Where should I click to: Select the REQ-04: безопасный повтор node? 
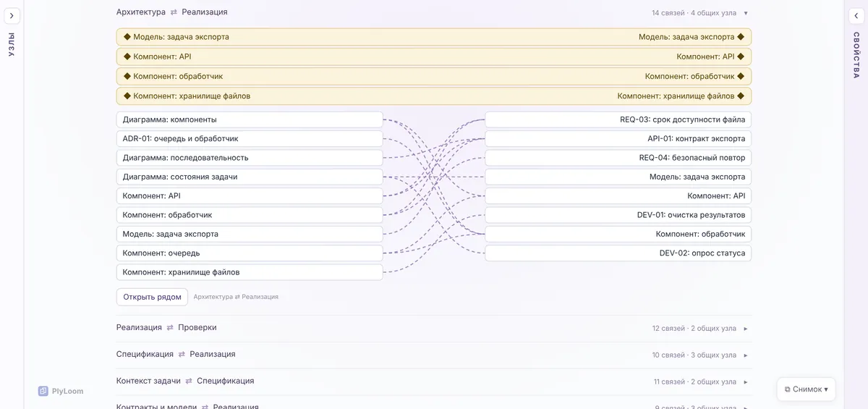[x=618, y=158]
